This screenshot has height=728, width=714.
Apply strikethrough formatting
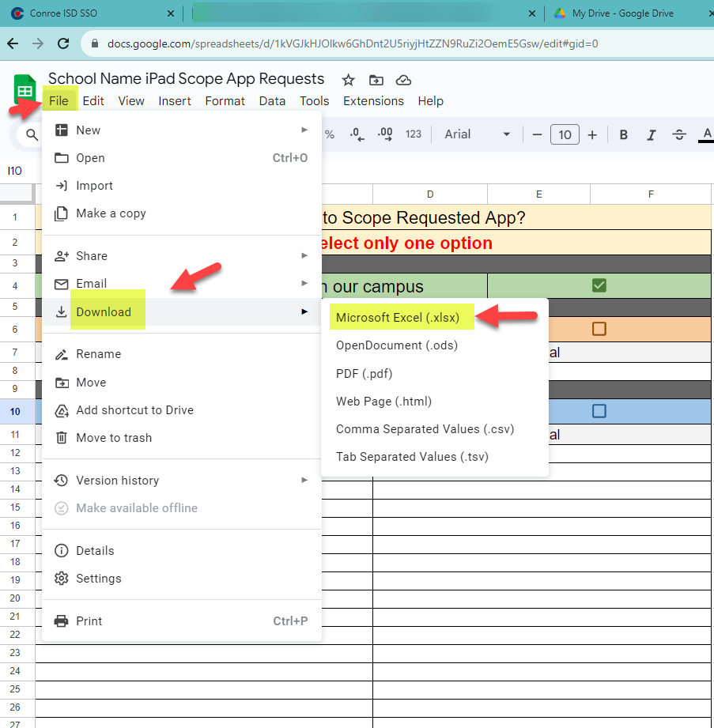[680, 134]
